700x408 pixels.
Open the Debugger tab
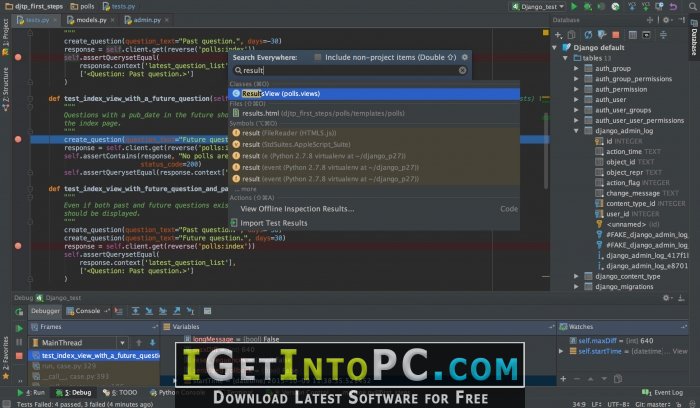click(45, 311)
